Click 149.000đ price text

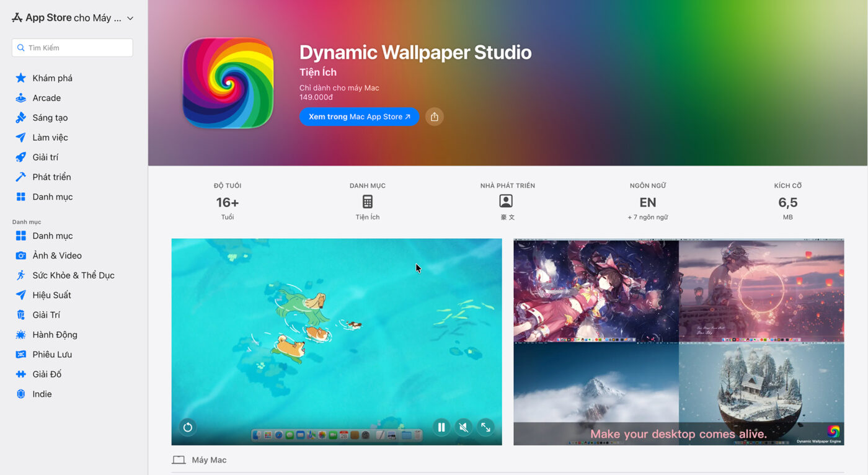coord(316,97)
